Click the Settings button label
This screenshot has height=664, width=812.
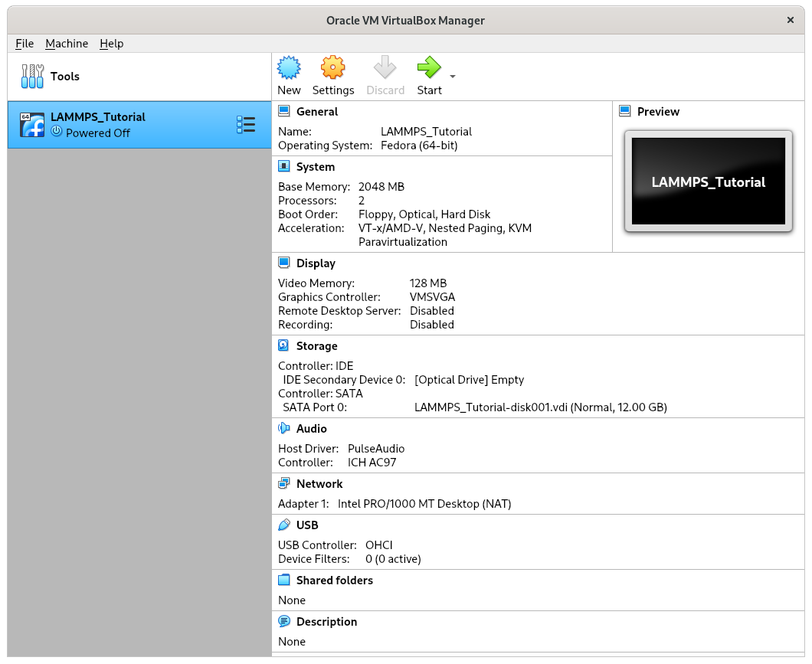coord(333,90)
